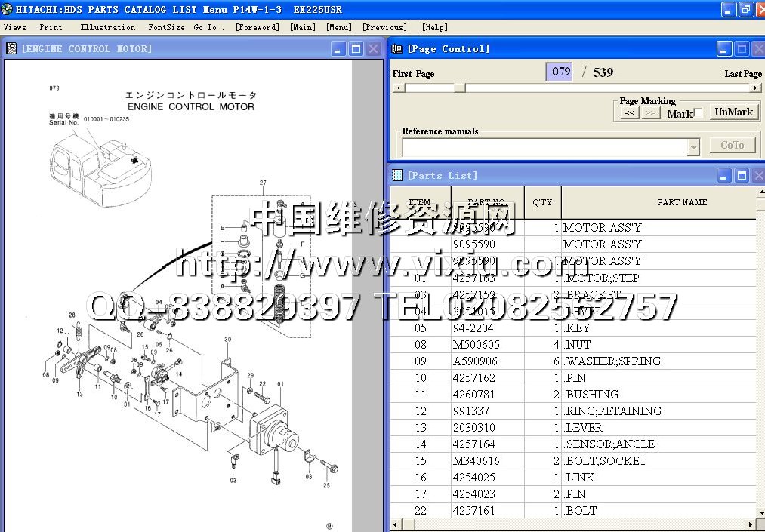This screenshot has width=765, height=532.
Task: Select the SENSOR;ANGLE row in parts list
Action: click(609, 444)
